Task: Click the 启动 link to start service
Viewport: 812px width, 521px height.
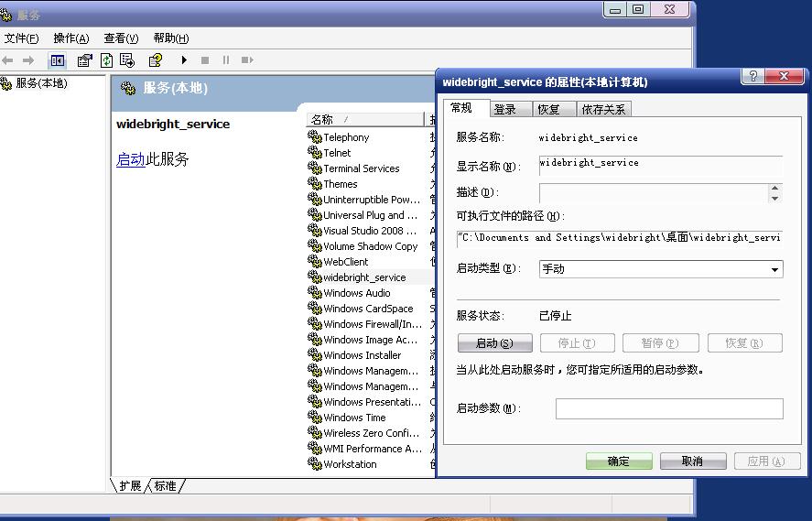Action: pyautogui.click(x=131, y=159)
